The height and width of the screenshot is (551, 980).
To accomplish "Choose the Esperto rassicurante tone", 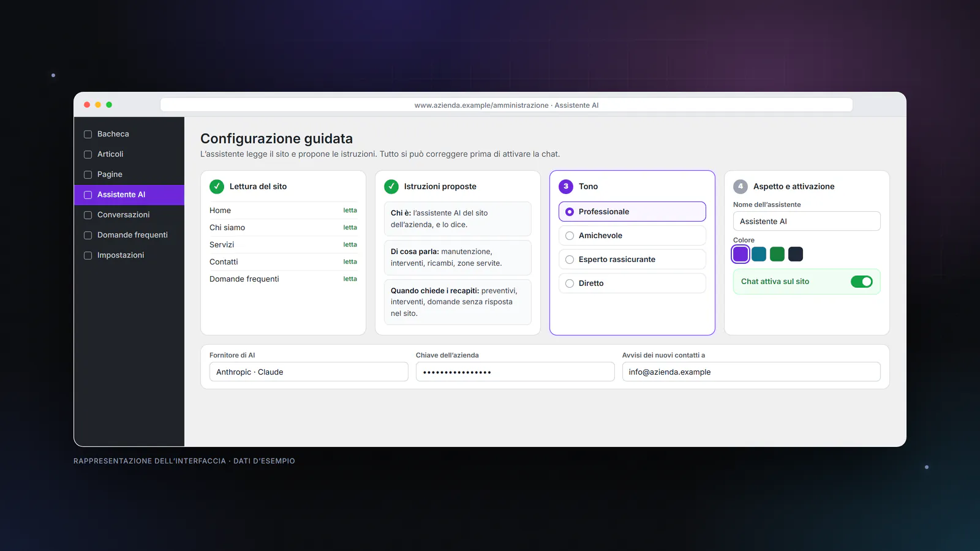I will (x=632, y=260).
